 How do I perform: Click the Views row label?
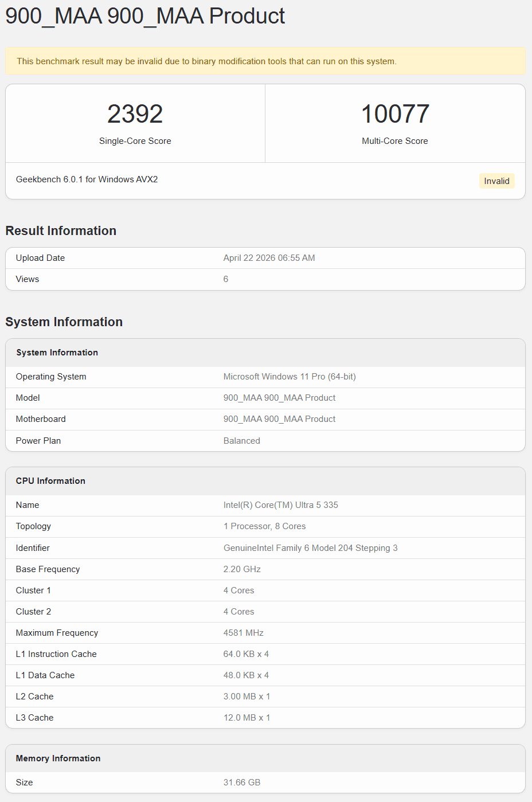pyautogui.click(x=28, y=279)
